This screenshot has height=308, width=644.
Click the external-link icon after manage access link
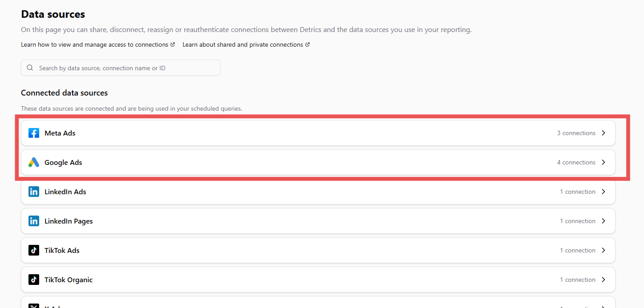click(x=173, y=44)
